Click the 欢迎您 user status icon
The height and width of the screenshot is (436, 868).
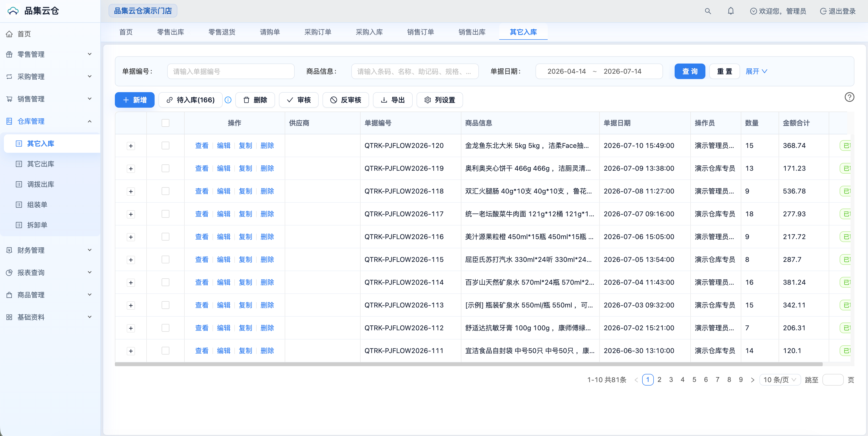point(753,11)
